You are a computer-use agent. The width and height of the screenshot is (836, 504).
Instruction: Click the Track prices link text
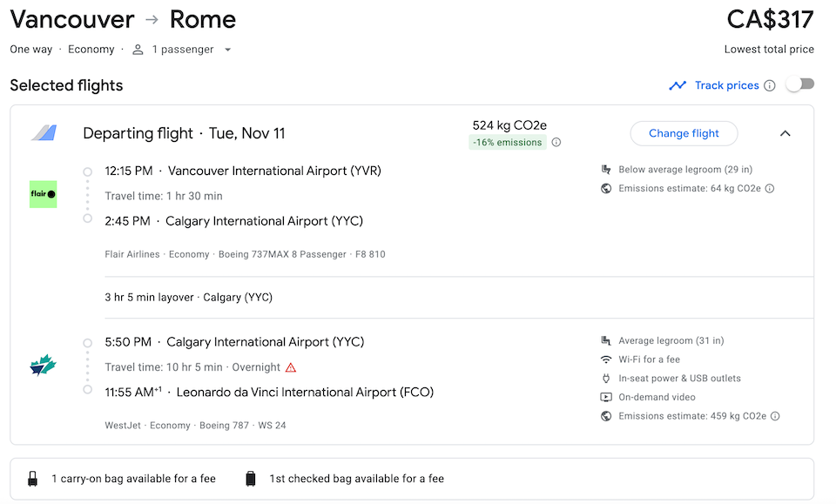726,85
